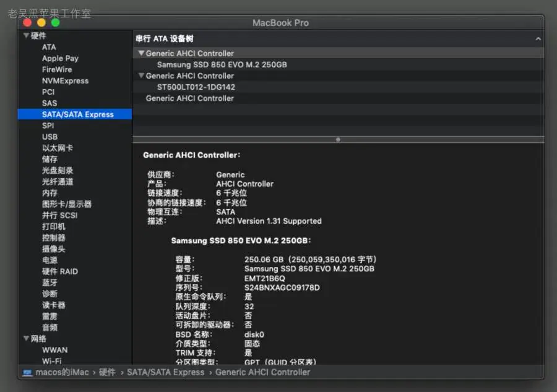
Task: Open 内存 memory in the sidebar
Action: (50, 193)
